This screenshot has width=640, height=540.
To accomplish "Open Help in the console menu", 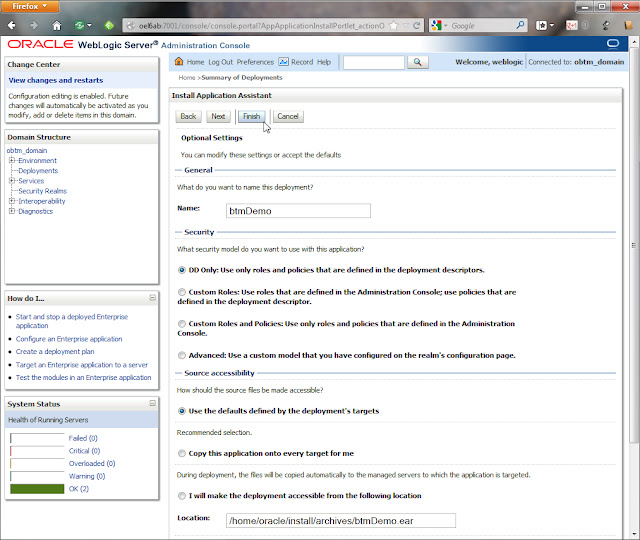I will click(x=324, y=62).
